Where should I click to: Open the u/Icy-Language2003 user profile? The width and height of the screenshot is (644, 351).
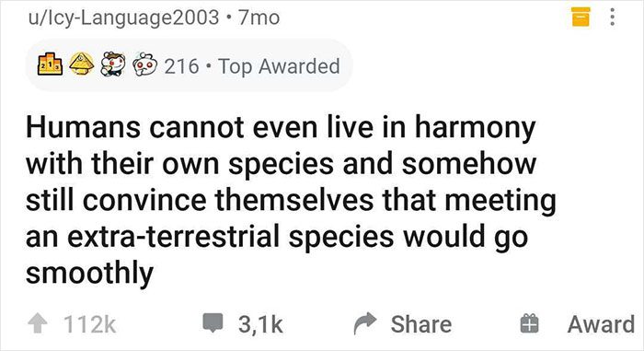(123, 18)
